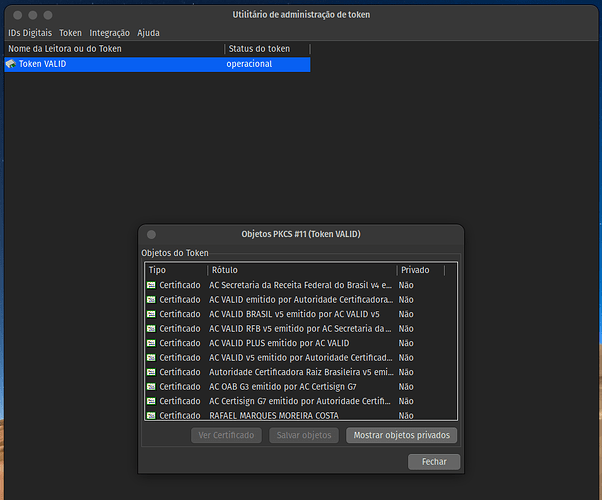
Task: Click the AC OAB G3 certificate icon
Action: 151,386
